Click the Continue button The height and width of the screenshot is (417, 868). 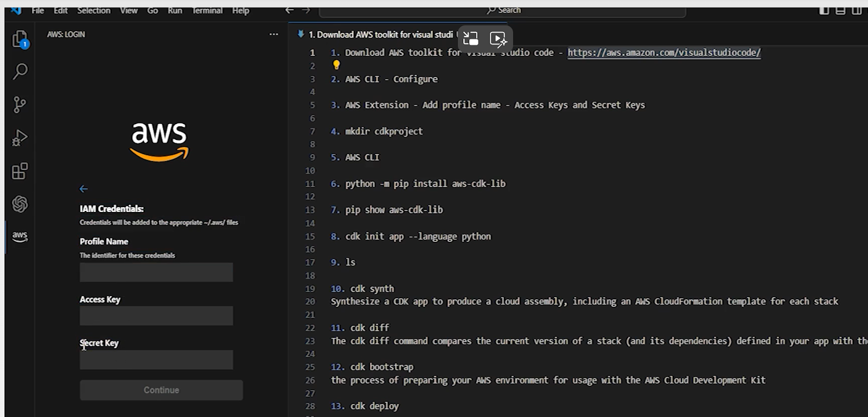[x=161, y=390]
